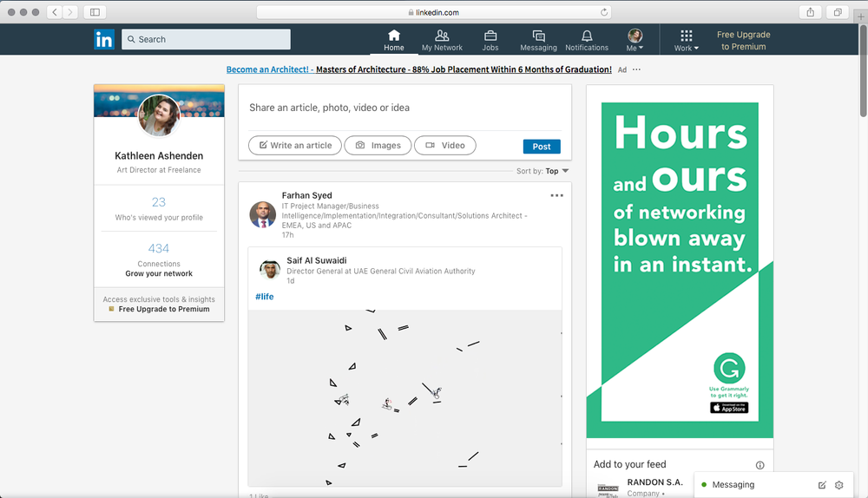
Task: Click the Images button
Action: pos(378,146)
